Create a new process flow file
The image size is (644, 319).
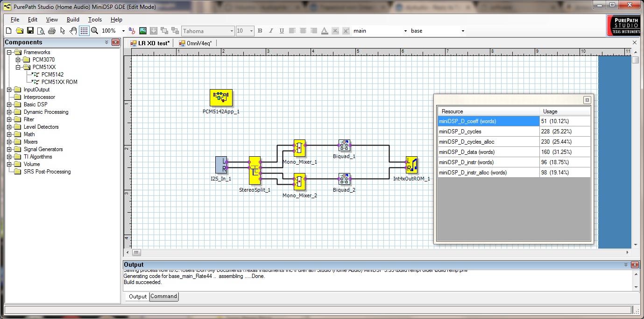(8, 31)
